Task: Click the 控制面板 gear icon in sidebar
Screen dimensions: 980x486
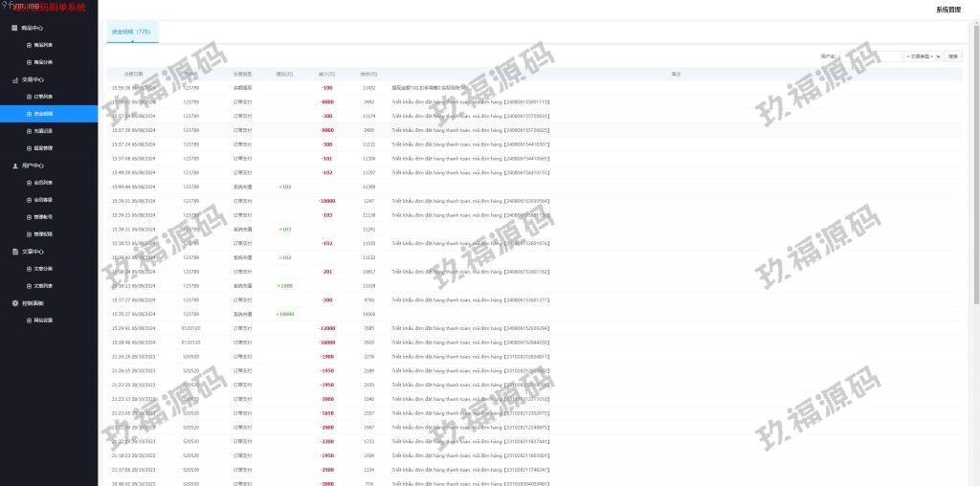Action: (14, 303)
